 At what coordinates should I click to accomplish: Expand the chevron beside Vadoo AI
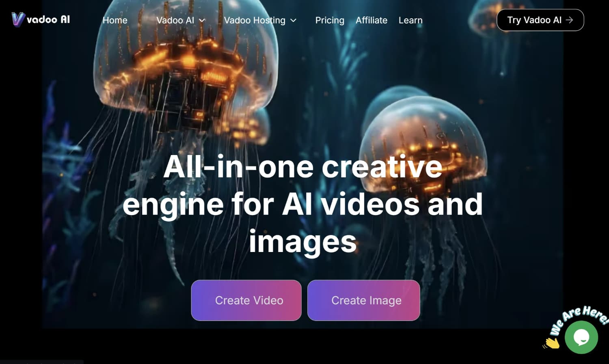coord(202,20)
